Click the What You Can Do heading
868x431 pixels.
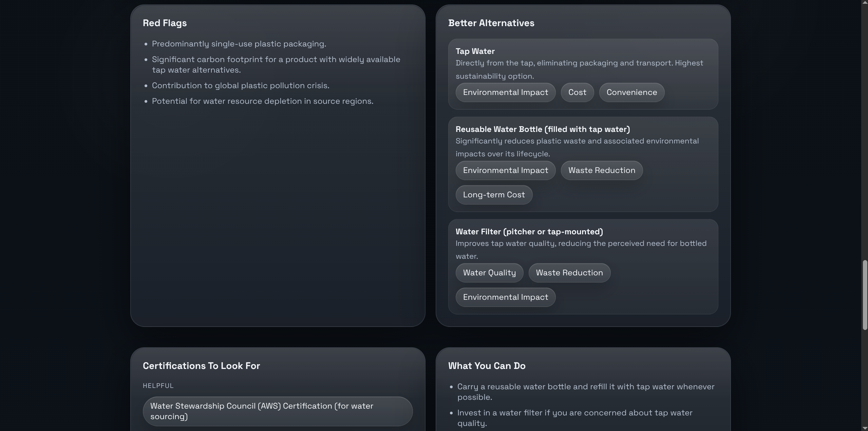tap(487, 366)
